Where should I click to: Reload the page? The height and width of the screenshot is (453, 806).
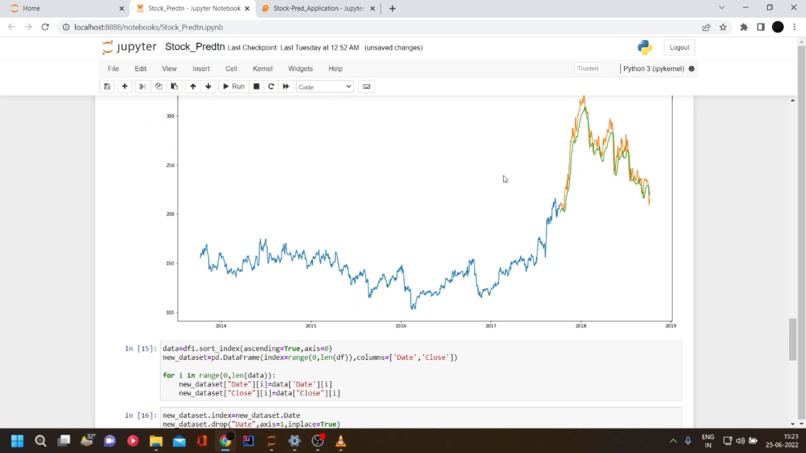point(45,27)
